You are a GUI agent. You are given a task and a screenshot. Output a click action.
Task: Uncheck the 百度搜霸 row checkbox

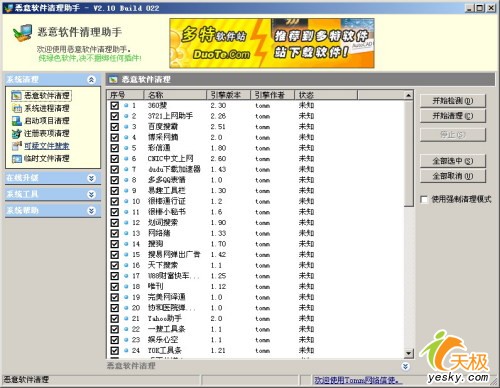115,127
